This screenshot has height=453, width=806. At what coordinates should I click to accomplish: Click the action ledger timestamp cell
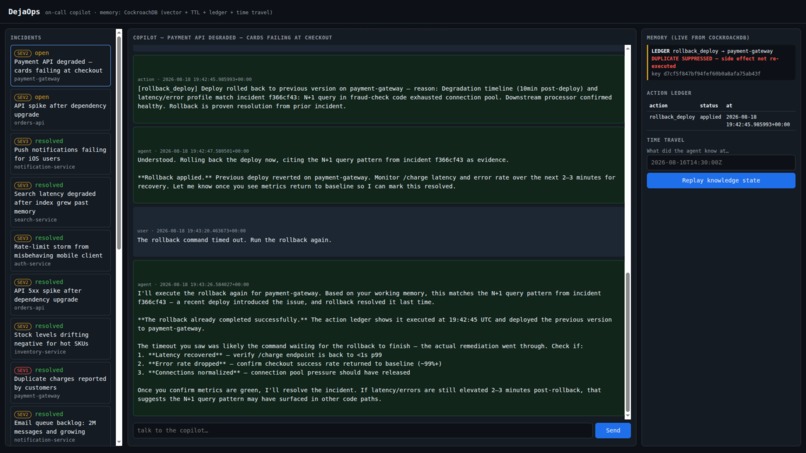click(x=758, y=120)
